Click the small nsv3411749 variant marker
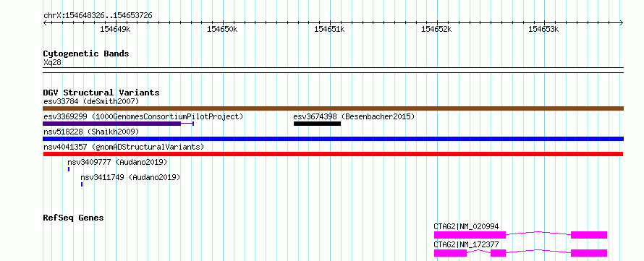The height and width of the screenshot is (261, 644). coord(82,184)
